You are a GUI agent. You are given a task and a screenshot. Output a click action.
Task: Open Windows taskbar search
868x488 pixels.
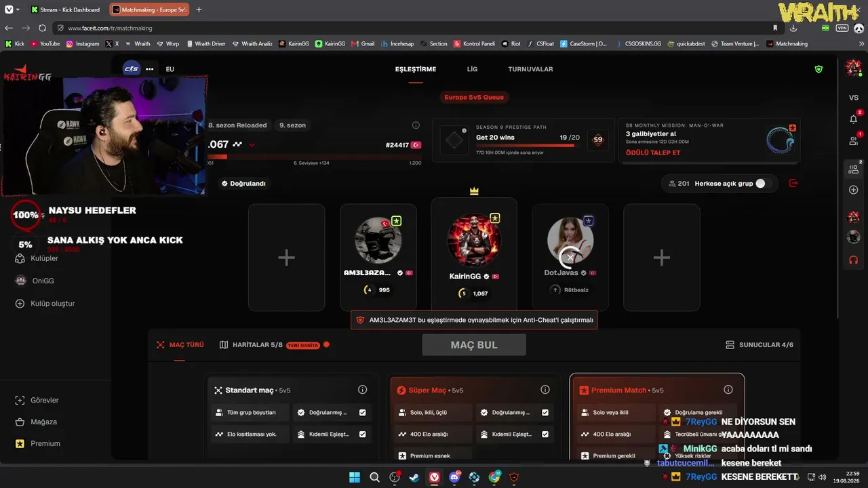click(x=374, y=477)
